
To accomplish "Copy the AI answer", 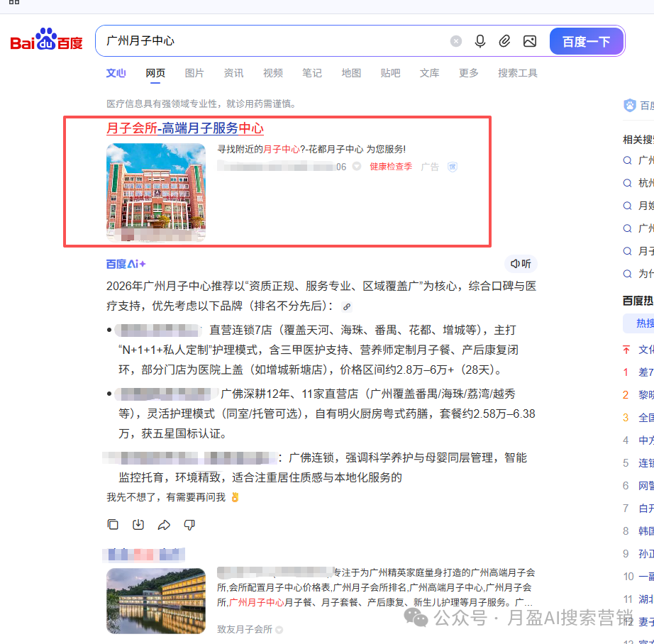I will click(x=113, y=524).
